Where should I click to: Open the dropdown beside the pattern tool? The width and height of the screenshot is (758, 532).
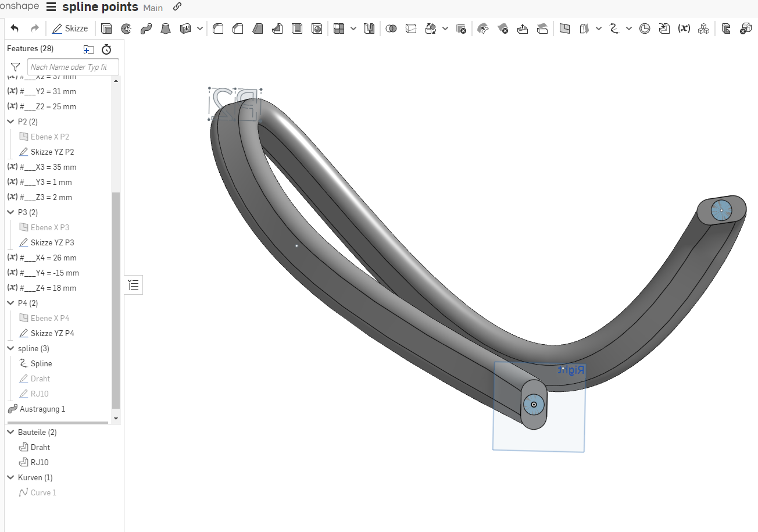353,28
